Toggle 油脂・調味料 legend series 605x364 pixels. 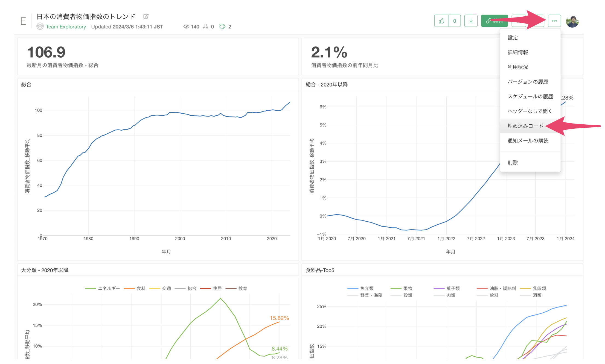(496, 288)
